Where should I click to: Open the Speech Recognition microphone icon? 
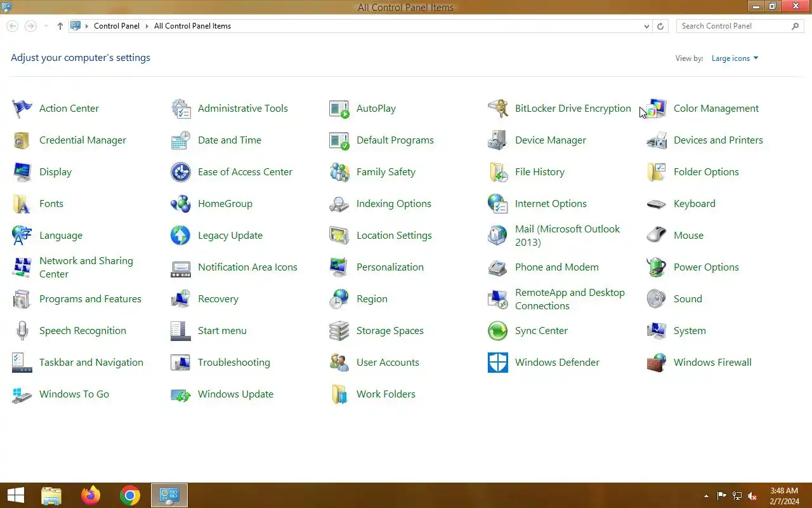point(22,331)
